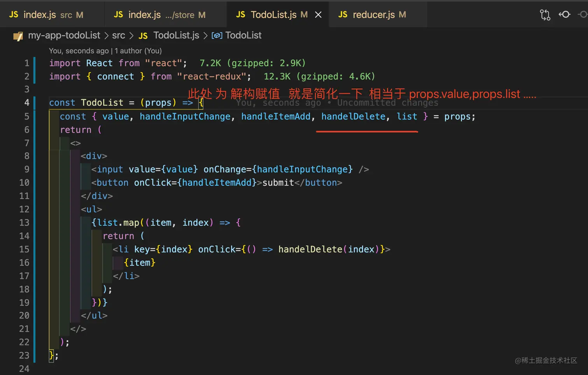Click the JS file icon in the breadcrumb
The image size is (588, 375).
point(143,36)
